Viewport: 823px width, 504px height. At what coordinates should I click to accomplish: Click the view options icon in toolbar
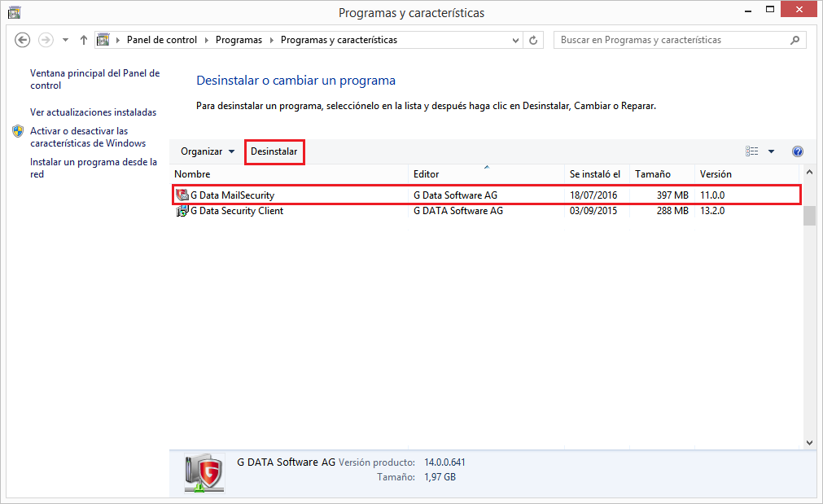tap(752, 151)
